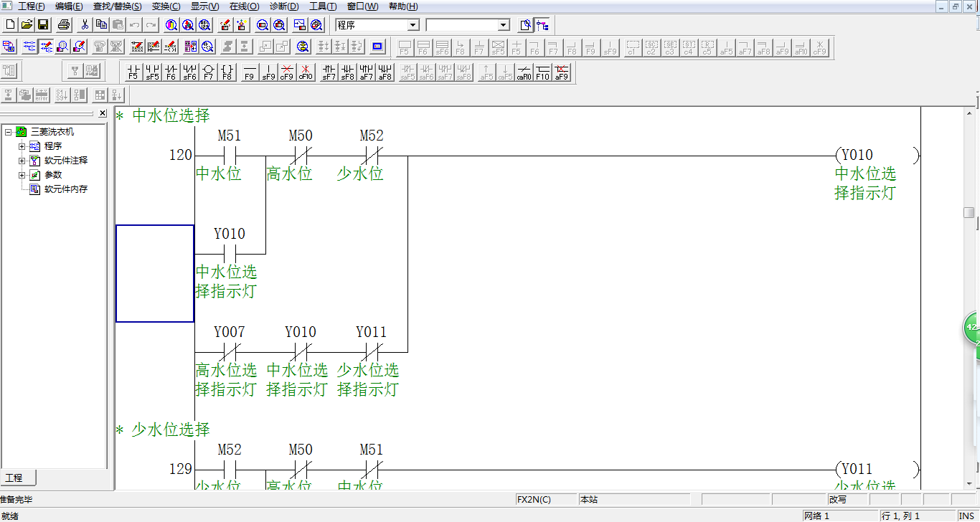Image resolution: width=980 pixels, height=522 pixels.
Task: Click the M52 少水位 contact at step 129
Action: pos(230,469)
